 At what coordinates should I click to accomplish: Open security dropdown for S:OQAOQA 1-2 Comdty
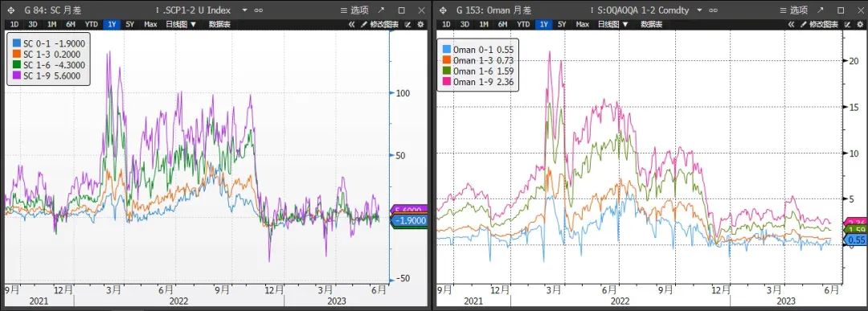[x=699, y=10]
